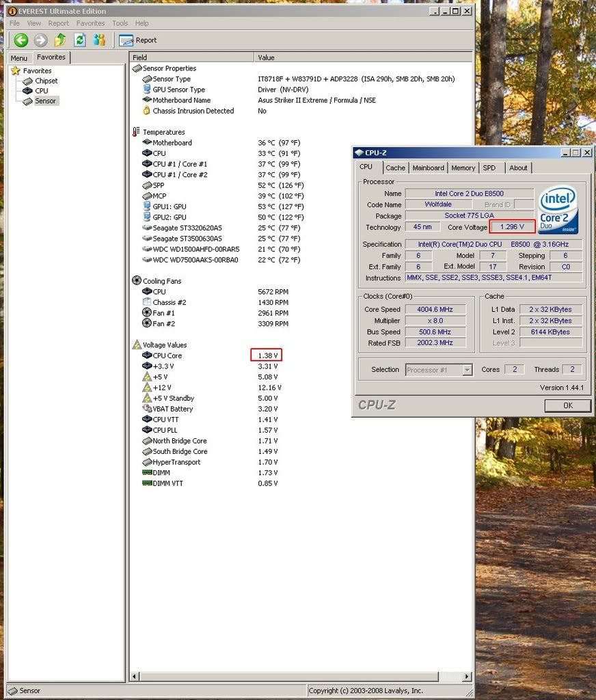This screenshot has width=596, height=700.
Task: Click the Fan #2 row icon
Action: [147, 323]
